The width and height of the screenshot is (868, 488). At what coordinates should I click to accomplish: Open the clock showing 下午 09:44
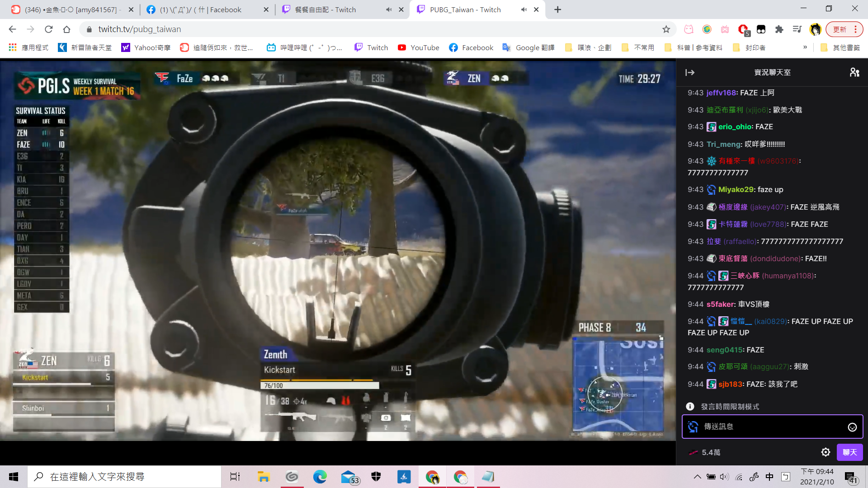817,477
